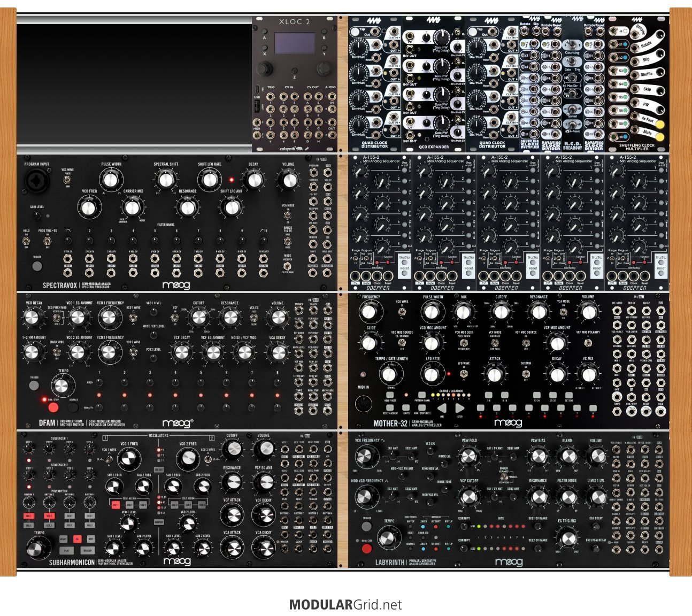The image size is (692, 616).
Task: Click the Subharmonicon Tempo knob
Action: point(39,547)
